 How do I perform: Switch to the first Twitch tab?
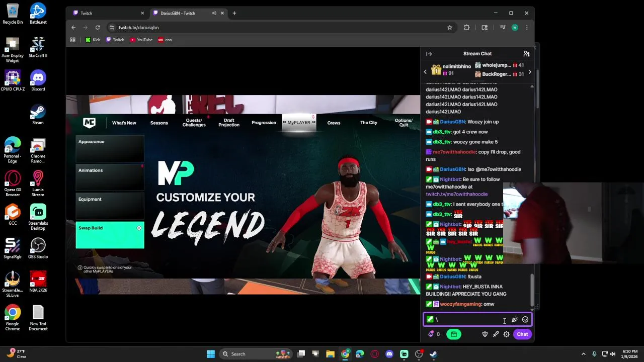108,13
